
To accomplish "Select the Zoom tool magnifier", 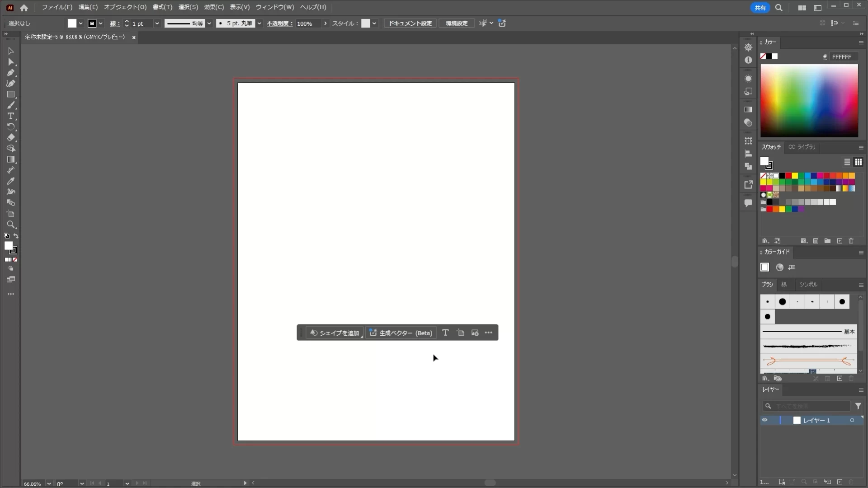I will point(11,225).
